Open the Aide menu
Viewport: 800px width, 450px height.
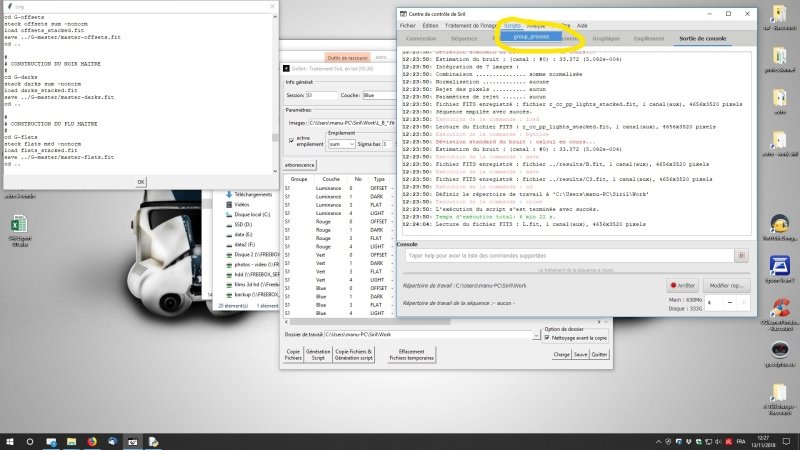pyautogui.click(x=582, y=26)
